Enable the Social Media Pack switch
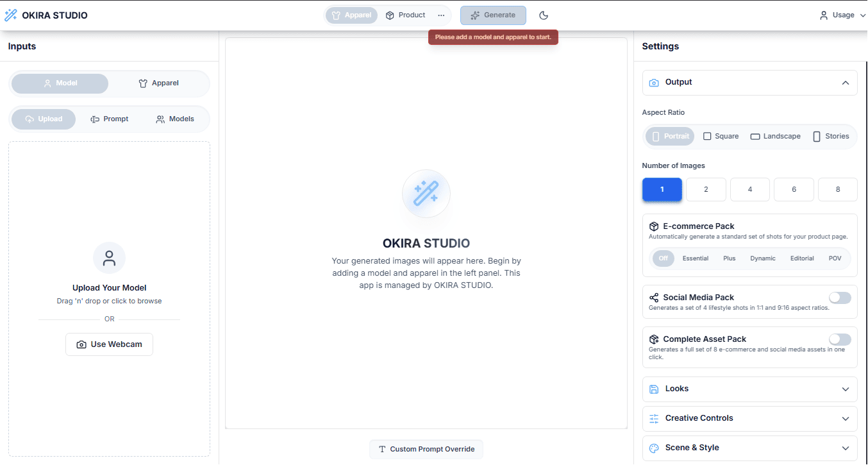This screenshot has height=465, width=868. pyautogui.click(x=840, y=298)
